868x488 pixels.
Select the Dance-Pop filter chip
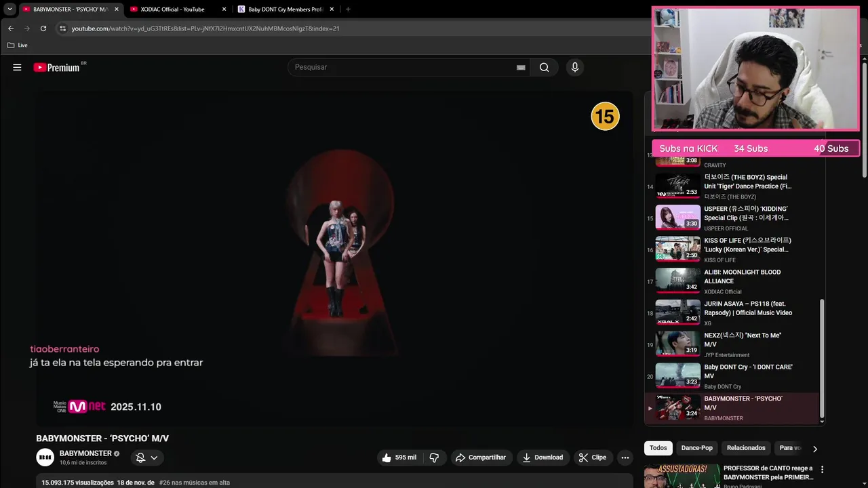697,448
